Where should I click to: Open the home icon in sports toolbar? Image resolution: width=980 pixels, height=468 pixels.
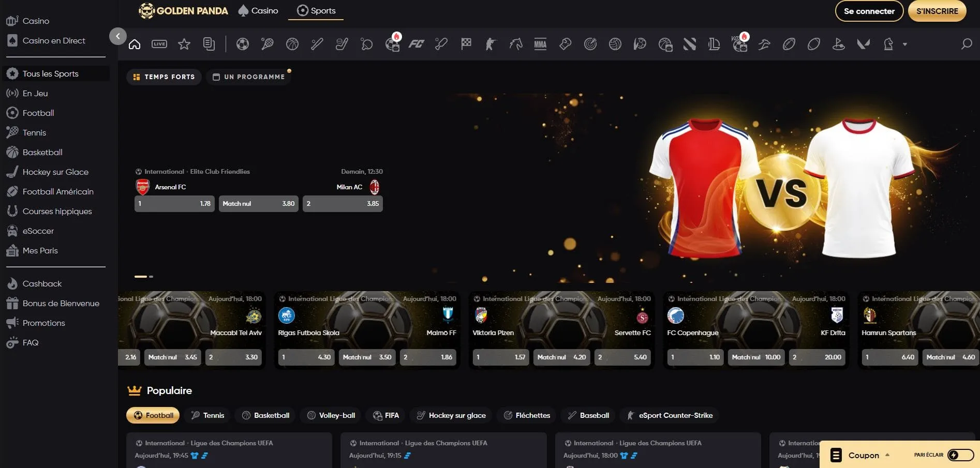pyautogui.click(x=135, y=44)
